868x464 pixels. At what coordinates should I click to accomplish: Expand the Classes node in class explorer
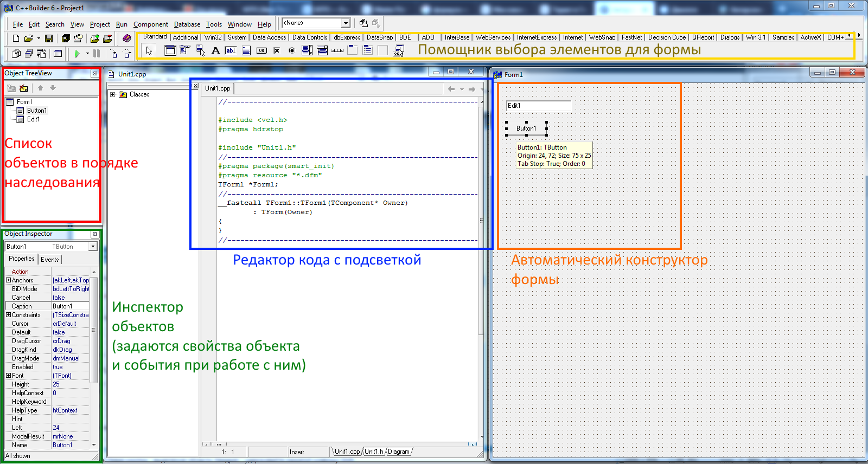pos(113,94)
